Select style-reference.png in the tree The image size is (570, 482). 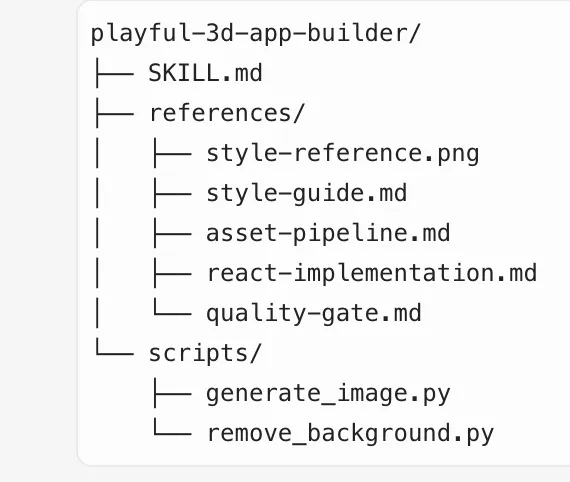click(342, 154)
